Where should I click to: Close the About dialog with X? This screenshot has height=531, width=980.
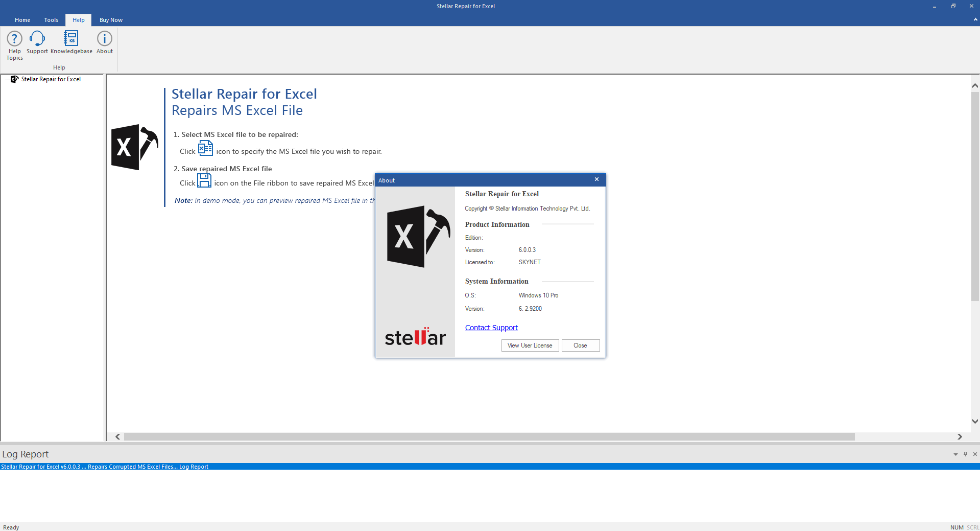coord(596,179)
